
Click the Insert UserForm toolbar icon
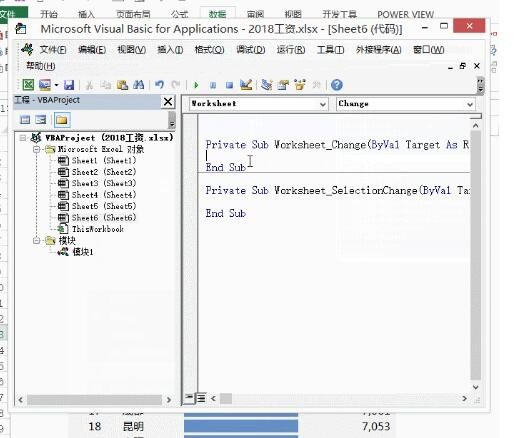(45, 85)
